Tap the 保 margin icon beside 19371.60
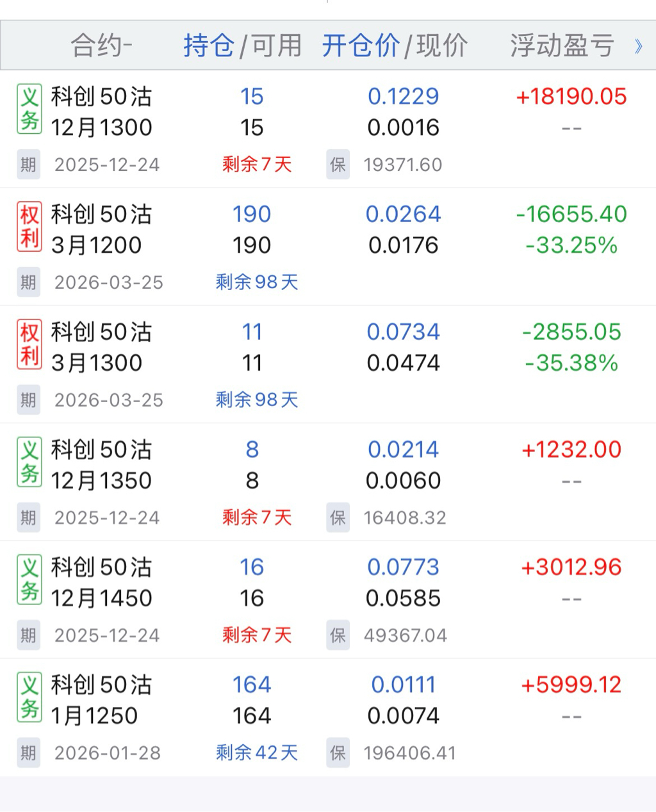This screenshot has height=812, width=656. pos(338,165)
